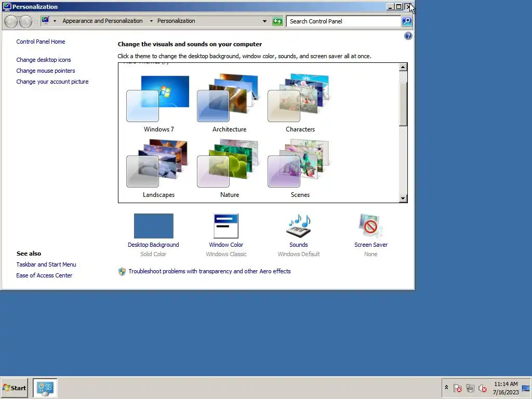The height and width of the screenshot is (399, 532).
Task: Go forward with the Forward arrow
Action: point(25,21)
